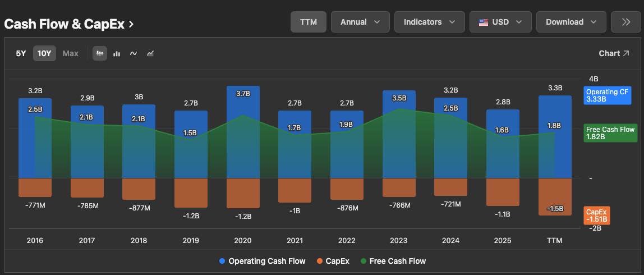Click the Free Cash Flow 1.82B value tag
Image resolution: width=644 pixels, height=275 pixels.
point(611,133)
